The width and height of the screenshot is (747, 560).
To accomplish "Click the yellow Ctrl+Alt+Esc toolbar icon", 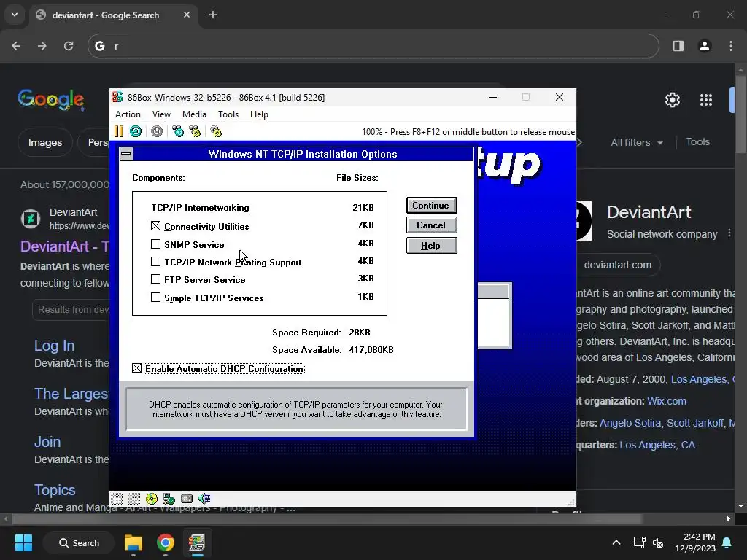I will 195,131.
